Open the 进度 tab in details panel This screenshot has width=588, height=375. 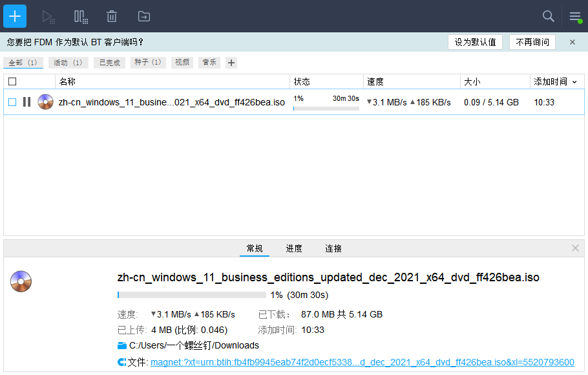pyautogui.click(x=294, y=248)
